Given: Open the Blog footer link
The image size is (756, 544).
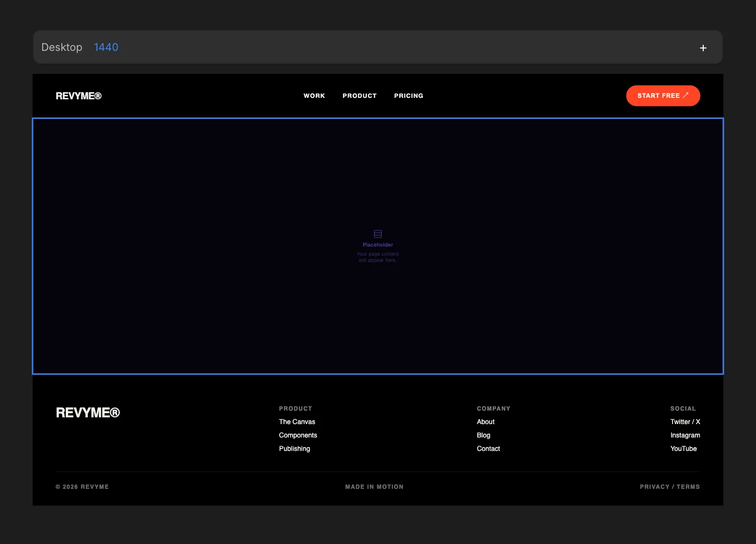Looking at the screenshot, I should (484, 435).
